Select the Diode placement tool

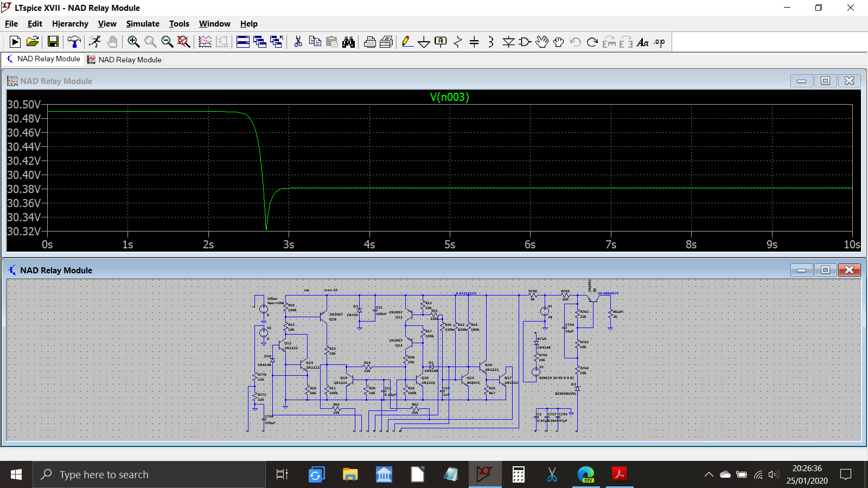coord(508,42)
